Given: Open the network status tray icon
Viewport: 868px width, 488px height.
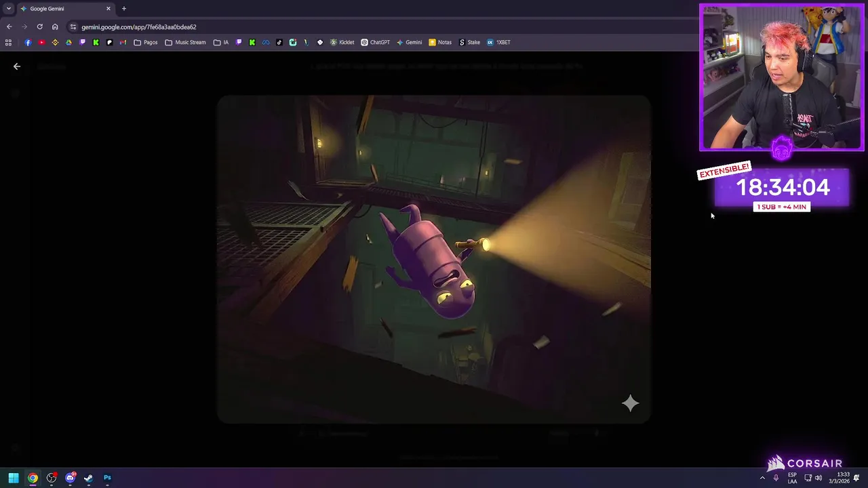Looking at the screenshot, I should click(x=808, y=478).
